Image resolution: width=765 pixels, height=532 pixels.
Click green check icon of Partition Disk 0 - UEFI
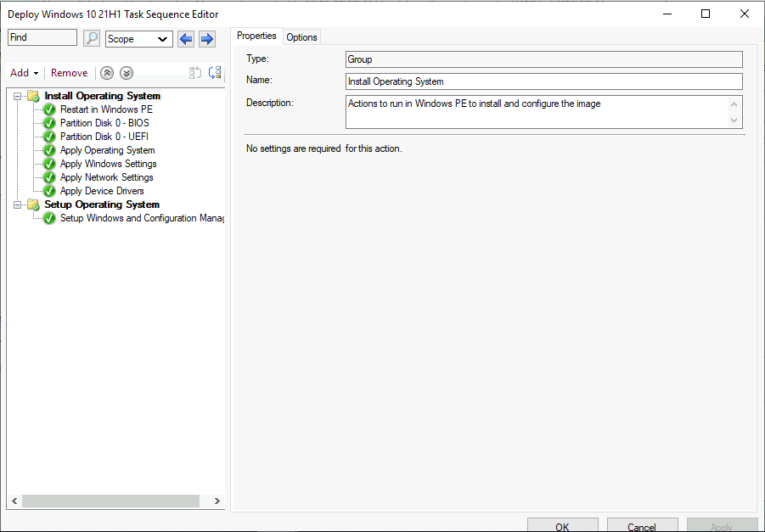[x=49, y=137]
